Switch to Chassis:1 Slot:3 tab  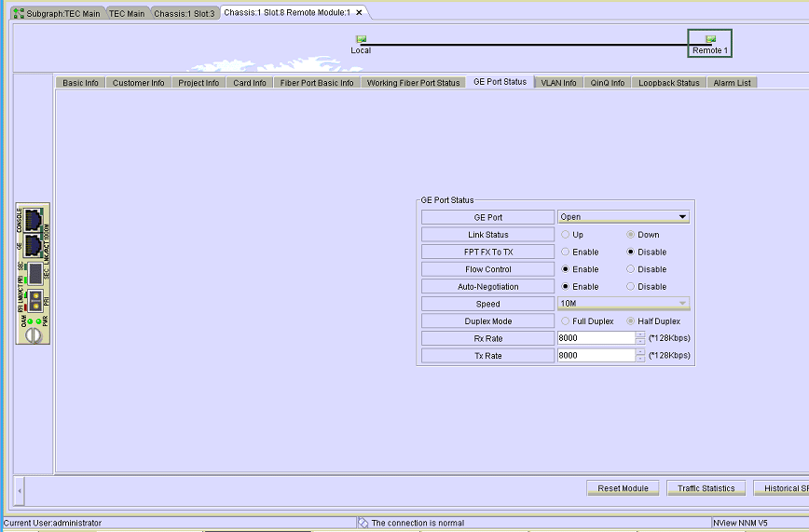coord(185,13)
